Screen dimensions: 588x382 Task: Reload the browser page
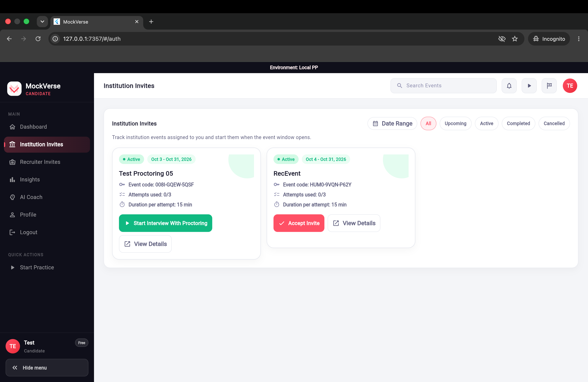click(x=38, y=39)
